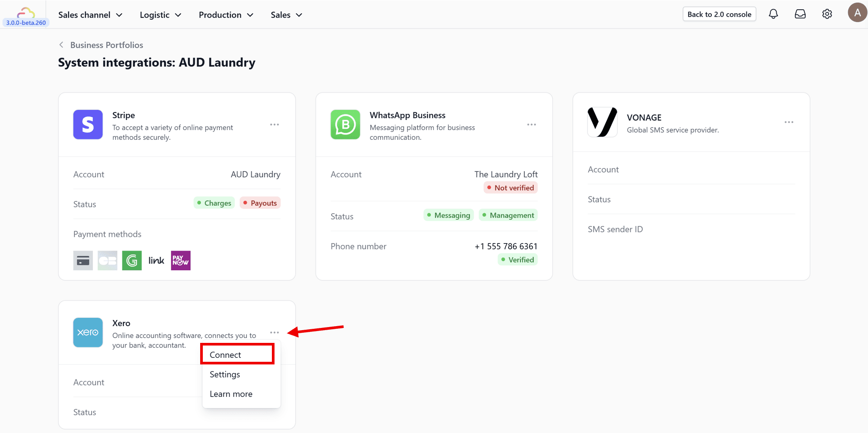
Task: Expand the Sales channel dropdown
Action: click(90, 15)
